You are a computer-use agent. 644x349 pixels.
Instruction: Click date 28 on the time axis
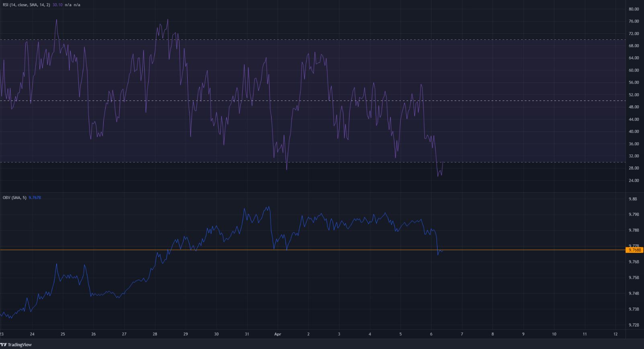point(155,334)
